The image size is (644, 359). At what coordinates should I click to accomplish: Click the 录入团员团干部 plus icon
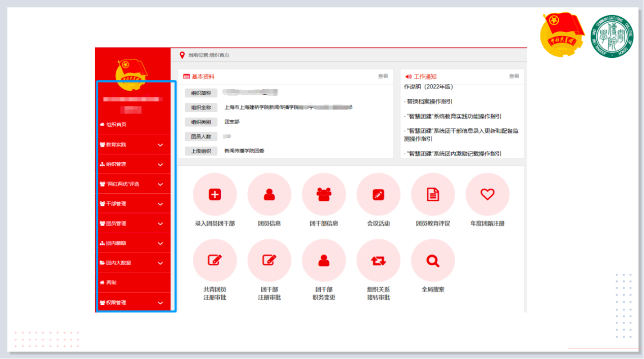coord(215,195)
